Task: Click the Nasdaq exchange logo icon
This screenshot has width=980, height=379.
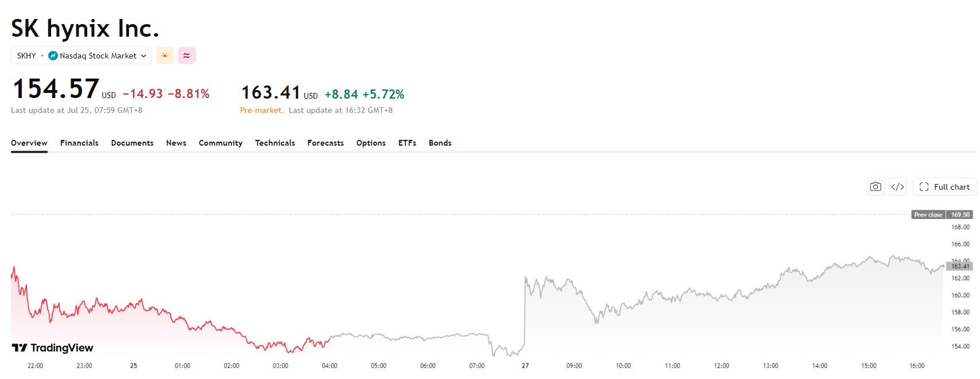Action: tap(53, 56)
